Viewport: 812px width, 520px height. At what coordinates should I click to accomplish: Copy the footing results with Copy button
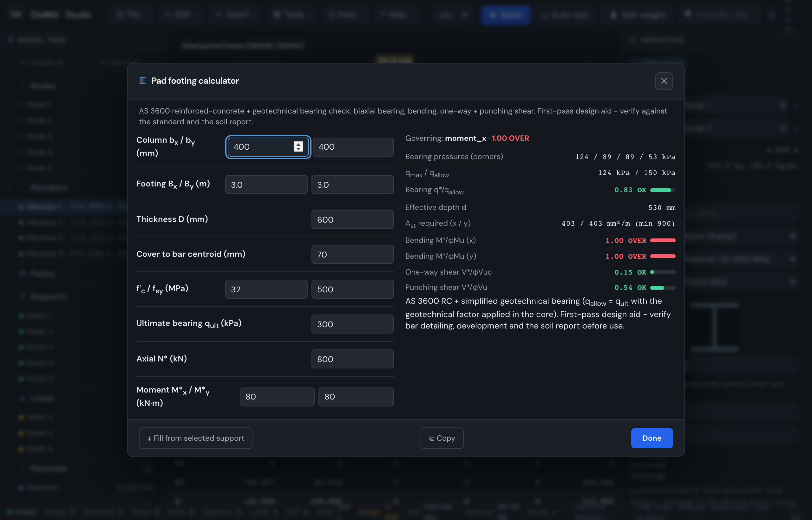click(x=442, y=438)
